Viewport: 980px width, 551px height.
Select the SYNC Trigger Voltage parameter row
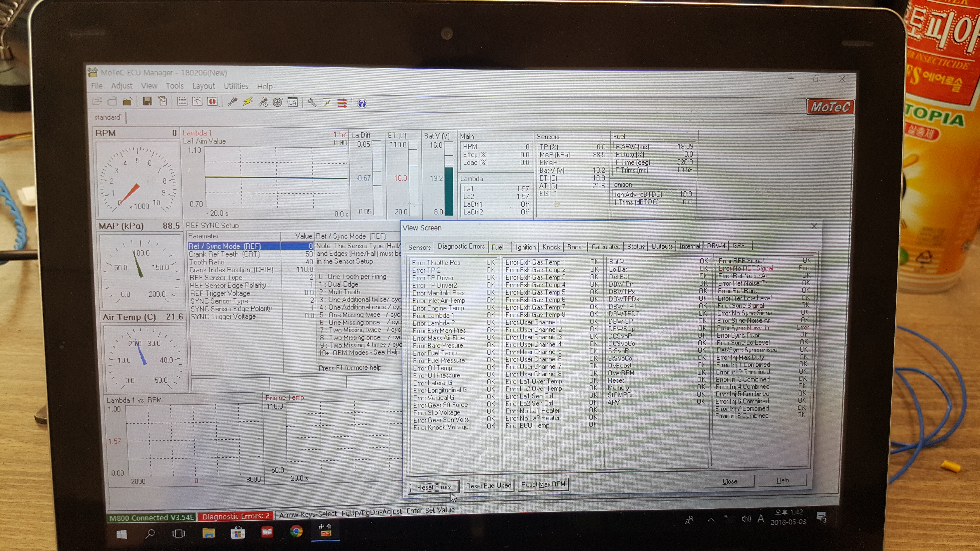coord(252,316)
